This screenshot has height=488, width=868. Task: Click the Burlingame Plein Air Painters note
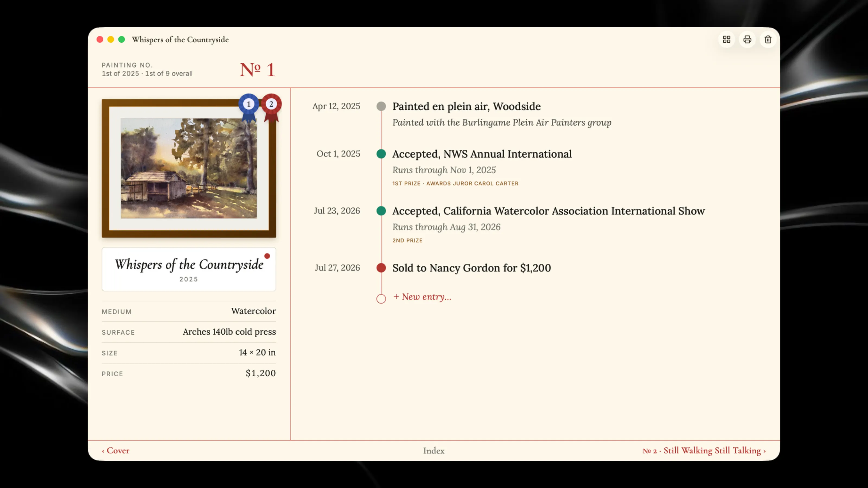point(502,123)
